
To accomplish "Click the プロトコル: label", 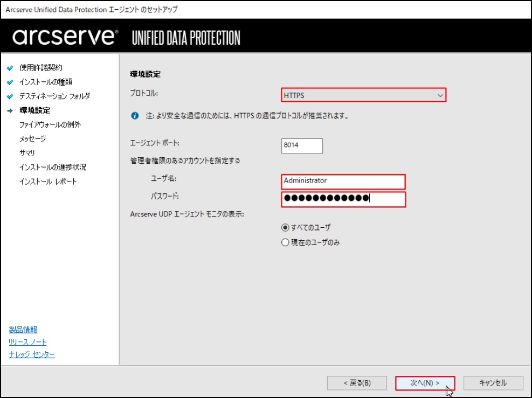I will tap(144, 93).
